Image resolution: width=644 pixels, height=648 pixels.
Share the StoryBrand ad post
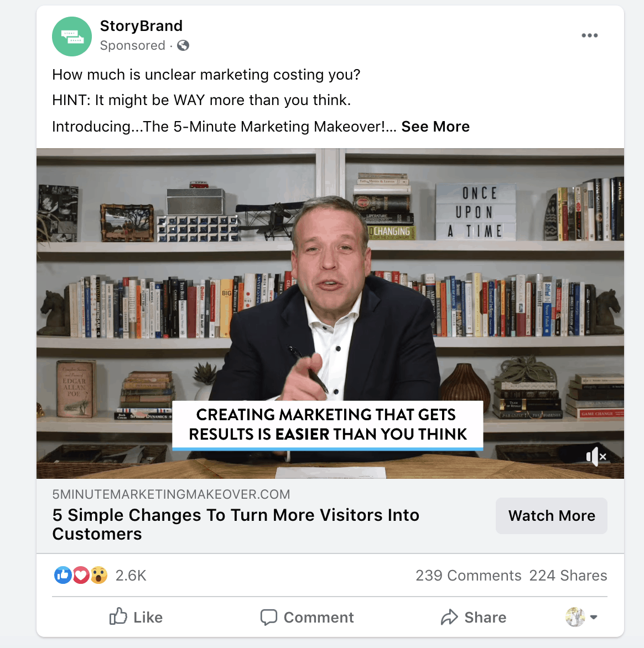point(474,617)
